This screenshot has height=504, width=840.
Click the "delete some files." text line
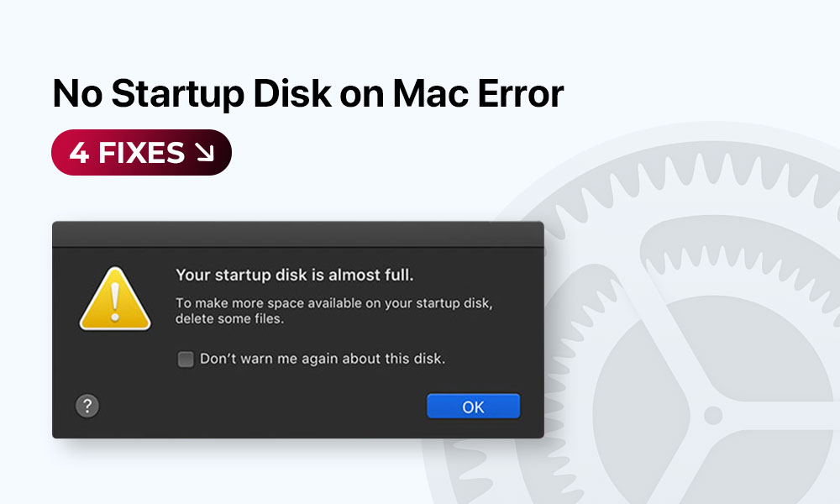(229, 318)
